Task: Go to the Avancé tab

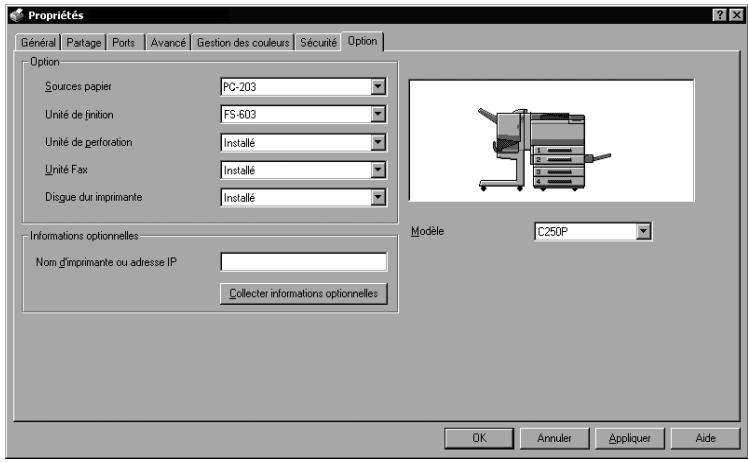Action: tap(168, 42)
